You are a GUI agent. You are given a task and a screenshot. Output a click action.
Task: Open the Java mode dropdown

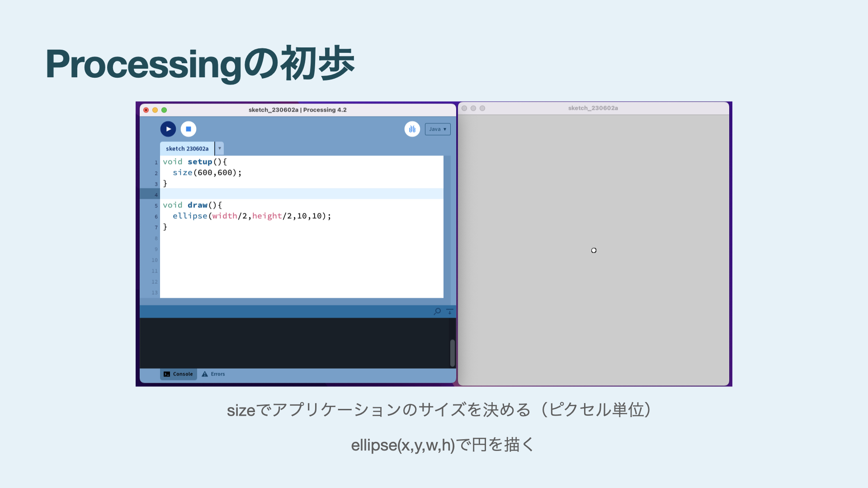pos(438,129)
